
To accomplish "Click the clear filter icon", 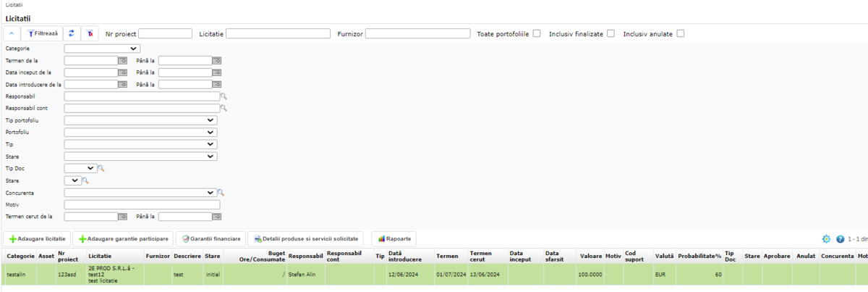I will [x=90, y=34].
